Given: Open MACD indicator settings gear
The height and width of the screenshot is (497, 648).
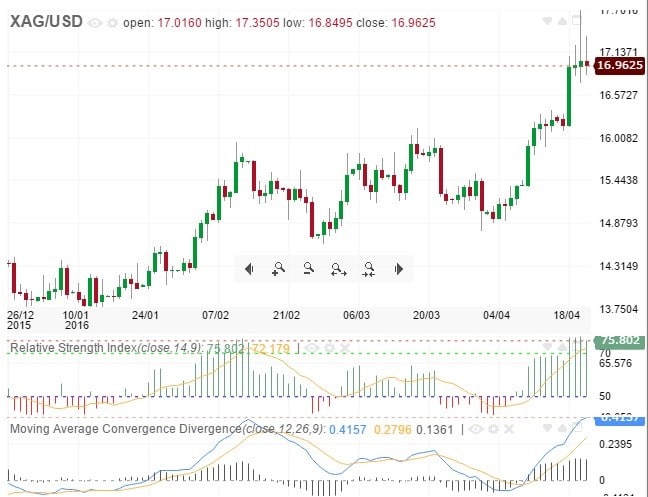Looking at the screenshot, I should (494, 429).
